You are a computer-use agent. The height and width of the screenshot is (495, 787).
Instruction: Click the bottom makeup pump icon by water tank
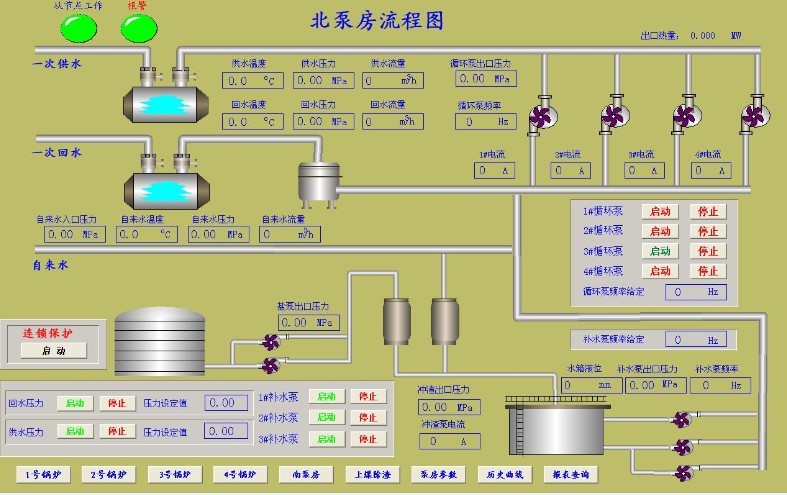pyautogui.click(x=684, y=472)
